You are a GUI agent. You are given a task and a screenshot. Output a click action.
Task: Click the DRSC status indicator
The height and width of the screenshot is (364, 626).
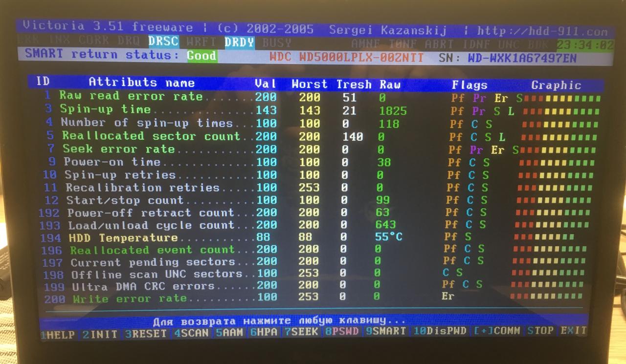[x=163, y=42]
